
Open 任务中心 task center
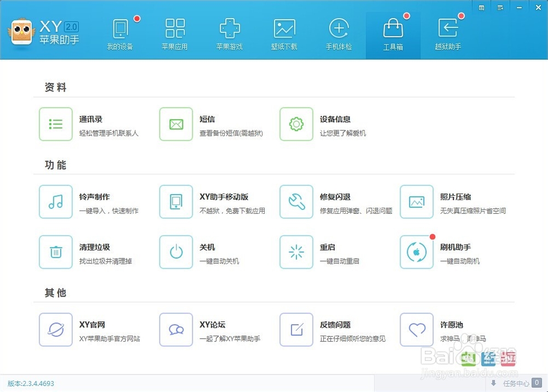pyautogui.click(x=516, y=384)
